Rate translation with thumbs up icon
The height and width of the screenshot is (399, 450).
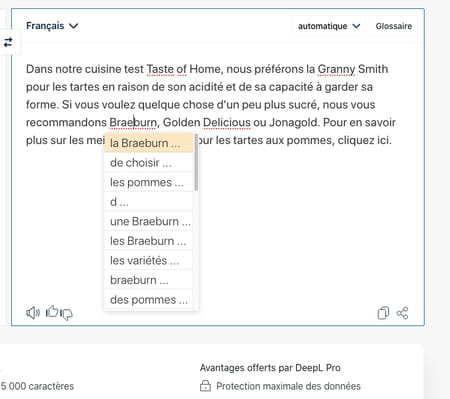point(52,311)
